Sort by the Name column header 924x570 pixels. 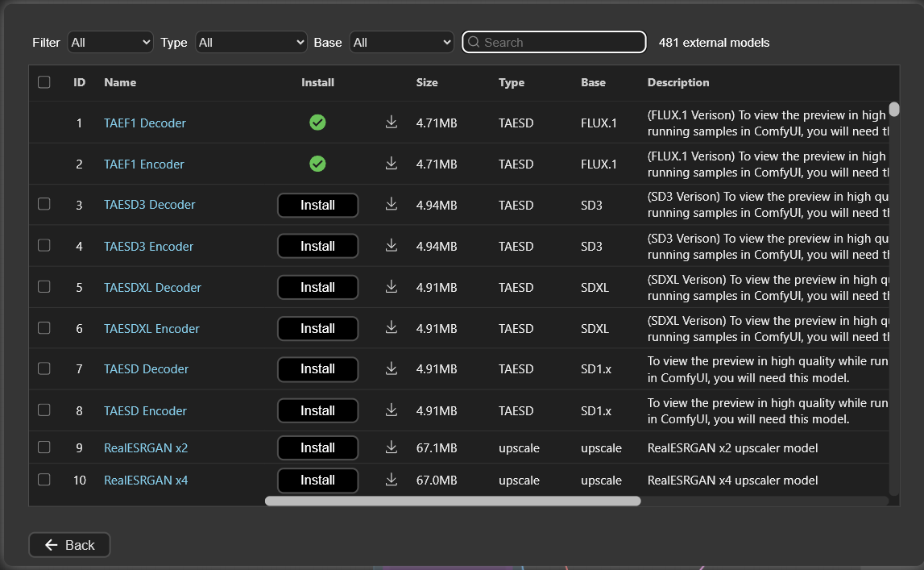point(120,82)
